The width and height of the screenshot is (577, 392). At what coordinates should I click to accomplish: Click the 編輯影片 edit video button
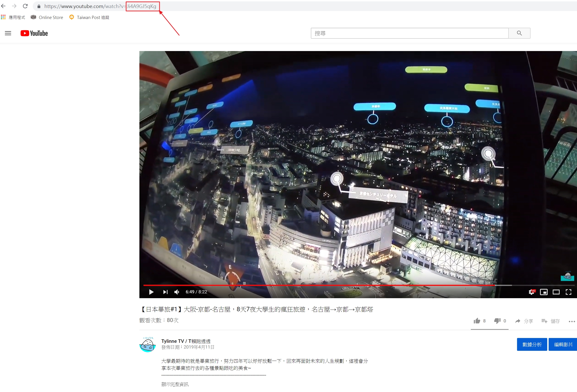(563, 344)
